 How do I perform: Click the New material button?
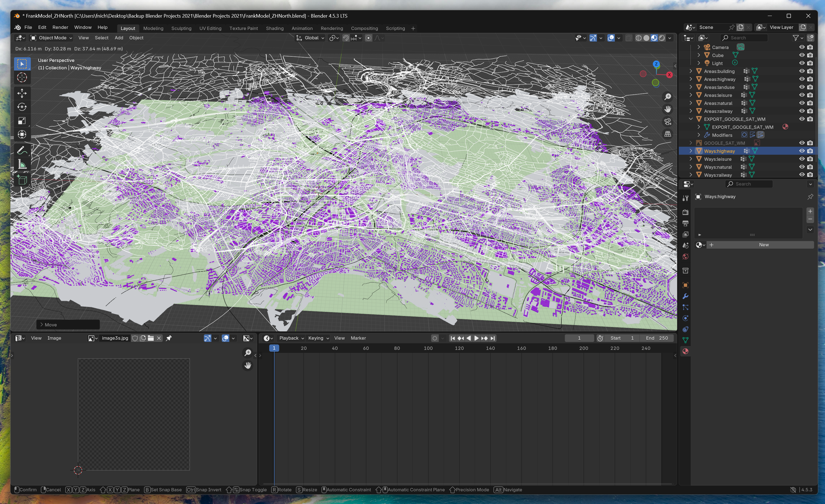(x=763, y=245)
